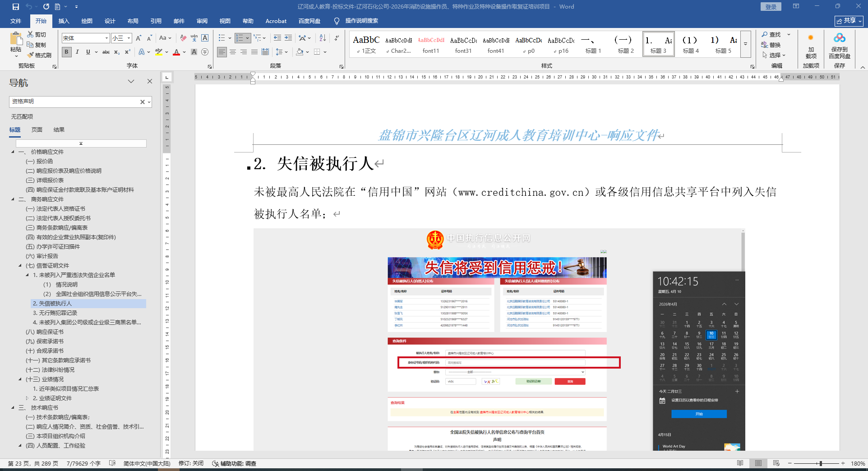Sort paragraphs with the A-Z icon
868x471 pixels.
323,38
